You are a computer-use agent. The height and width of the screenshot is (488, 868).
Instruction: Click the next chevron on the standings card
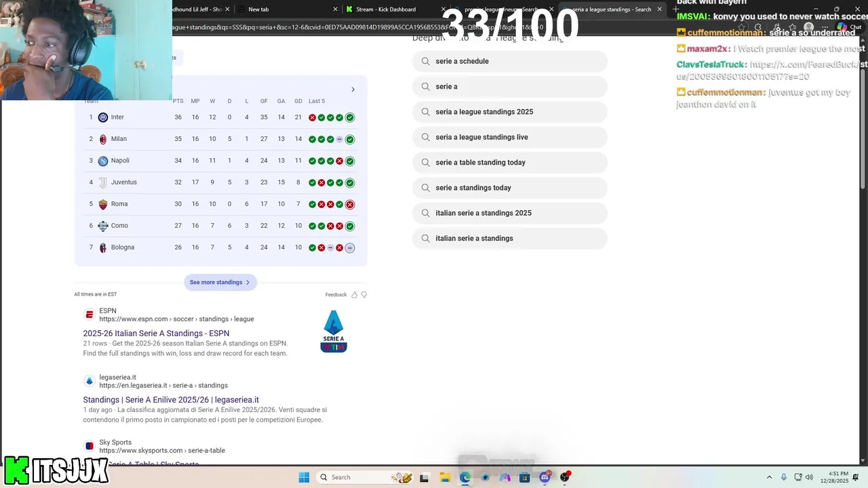(353, 89)
